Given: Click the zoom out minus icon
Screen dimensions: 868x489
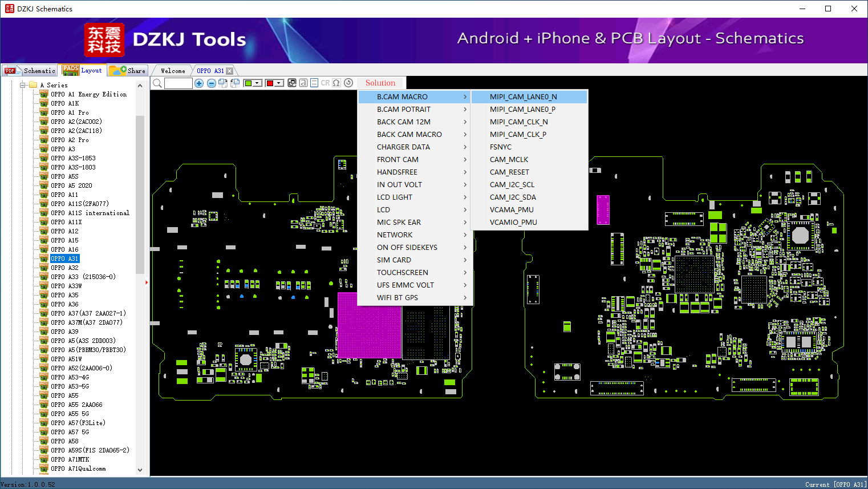Looking at the screenshot, I should [212, 83].
